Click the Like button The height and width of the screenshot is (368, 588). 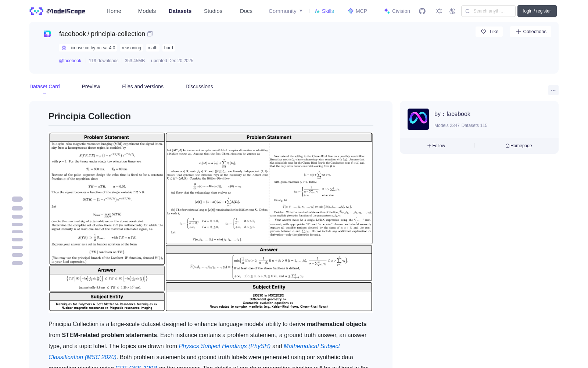(489, 32)
